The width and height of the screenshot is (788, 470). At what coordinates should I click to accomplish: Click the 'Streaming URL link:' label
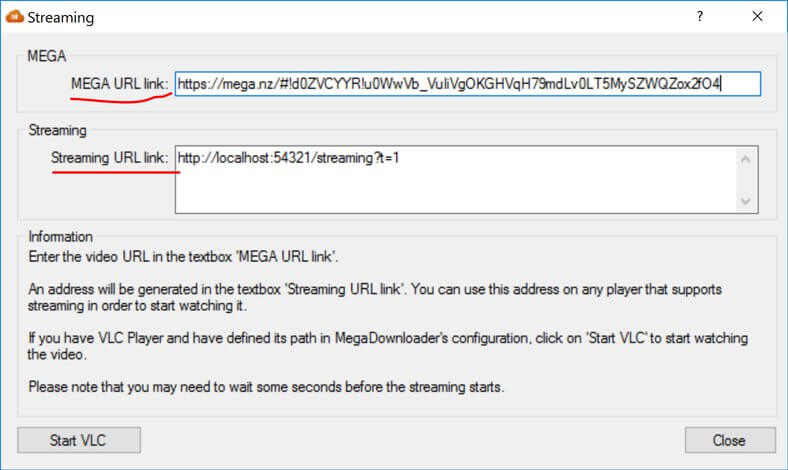coord(110,157)
